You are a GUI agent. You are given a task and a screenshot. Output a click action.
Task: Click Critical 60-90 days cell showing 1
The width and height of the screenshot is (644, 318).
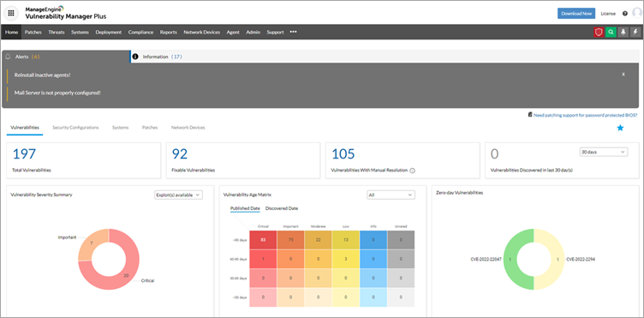[263, 259]
